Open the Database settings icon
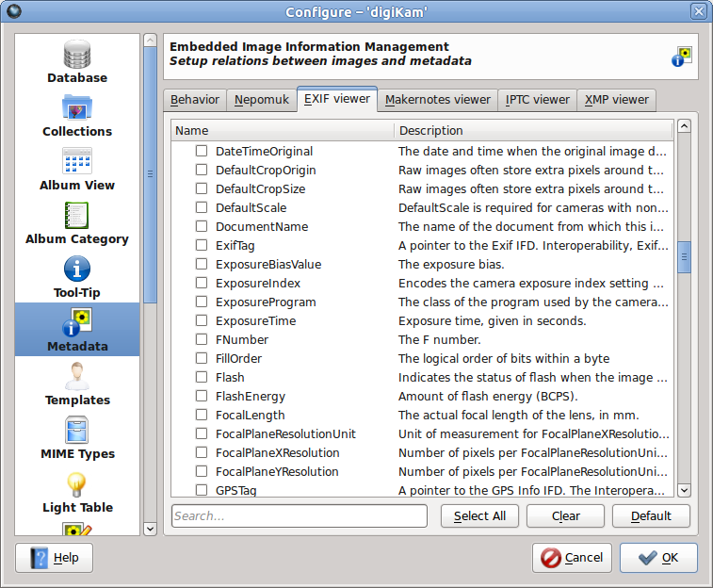 77,55
